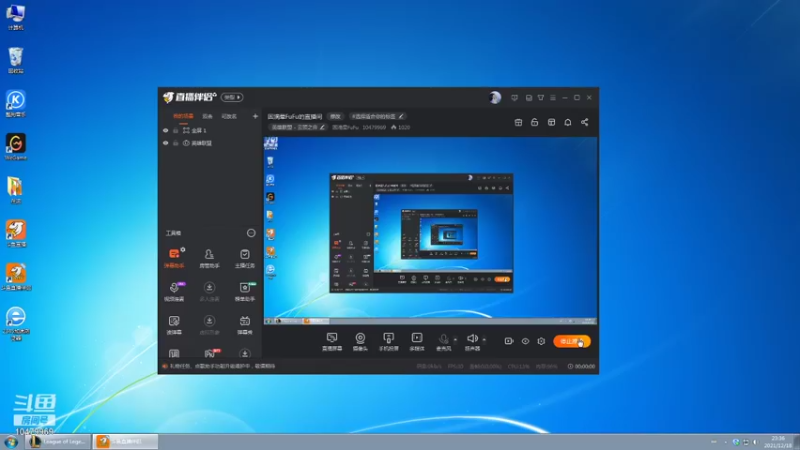Open the toolbox tool with green New badge
800x450 pixels.
tap(245, 291)
